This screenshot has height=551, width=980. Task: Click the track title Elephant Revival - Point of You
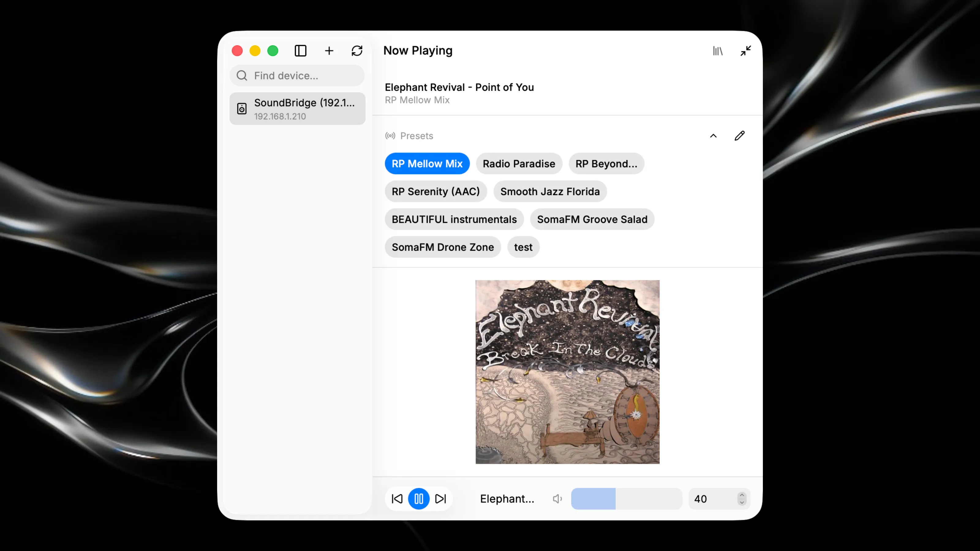(x=459, y=87)
